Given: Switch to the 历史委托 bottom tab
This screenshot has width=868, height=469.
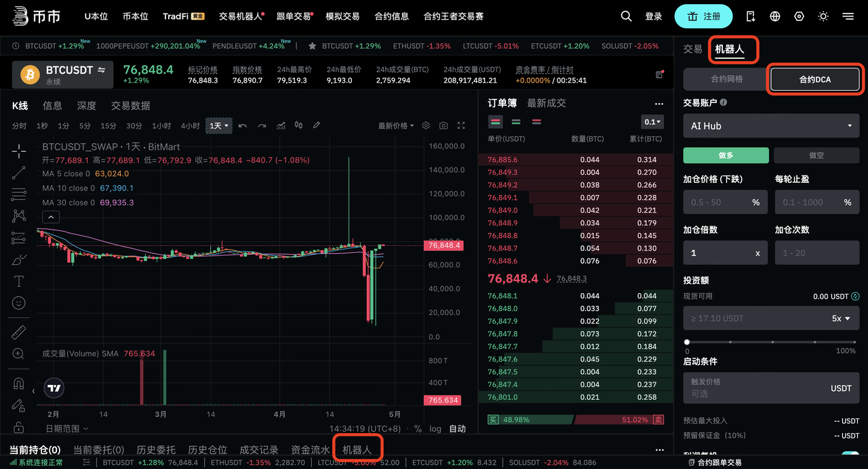Looking at the screenshot, I should 156,450.
